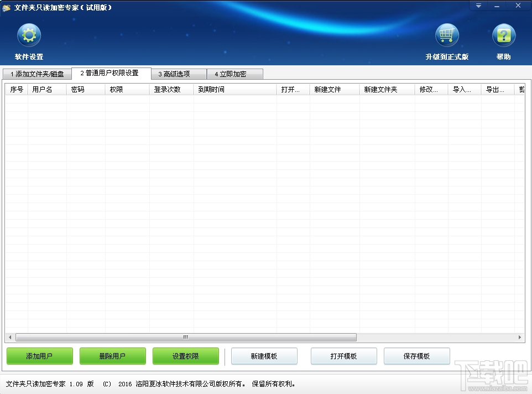532x394 pixels.
Task: Minimize the window
Action: tap(497, 6)
